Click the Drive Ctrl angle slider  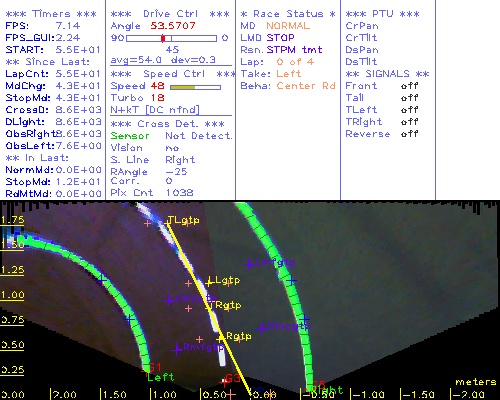click(171, 38)
